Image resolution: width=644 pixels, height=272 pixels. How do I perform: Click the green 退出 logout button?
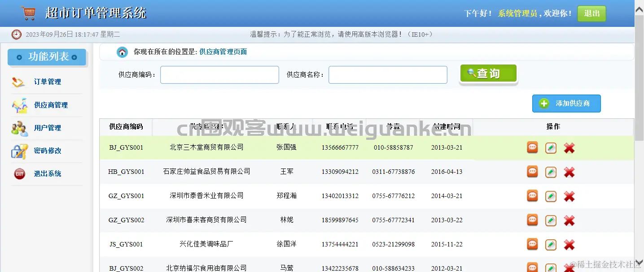tap(591, 13)
